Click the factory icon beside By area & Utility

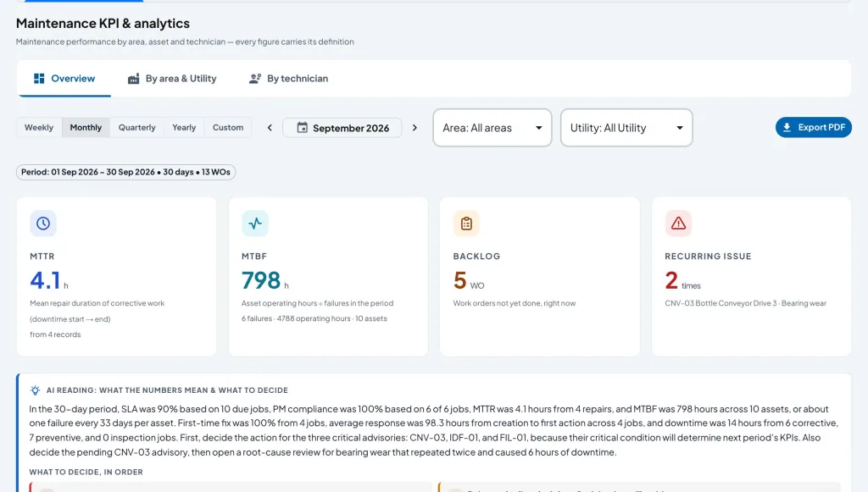(x=133, y=79)
